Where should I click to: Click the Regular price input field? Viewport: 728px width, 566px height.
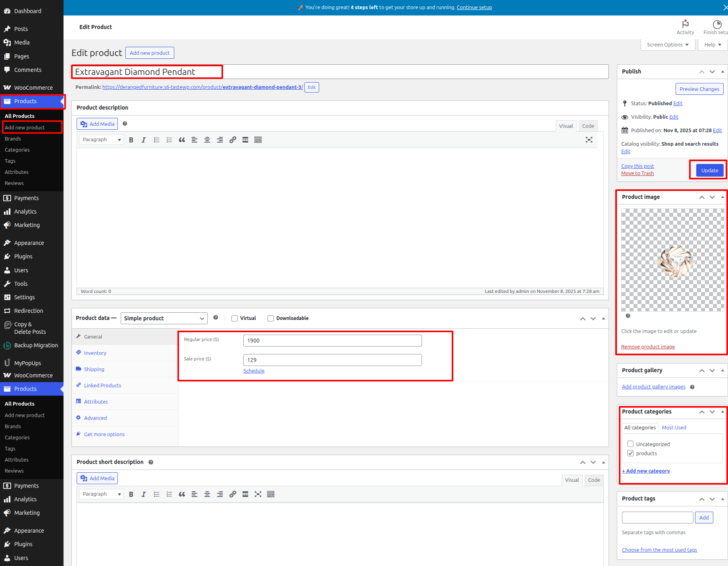pyautogui.click(x=332, y=341)
